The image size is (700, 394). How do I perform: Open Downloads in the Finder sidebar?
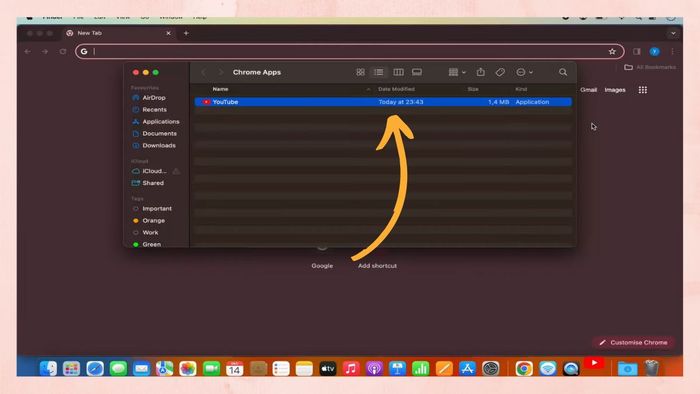(x=154, y=145)
